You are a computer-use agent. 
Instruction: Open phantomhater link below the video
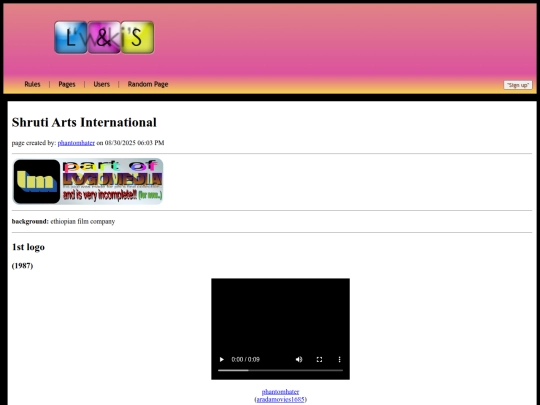click(x=280, y=392)
